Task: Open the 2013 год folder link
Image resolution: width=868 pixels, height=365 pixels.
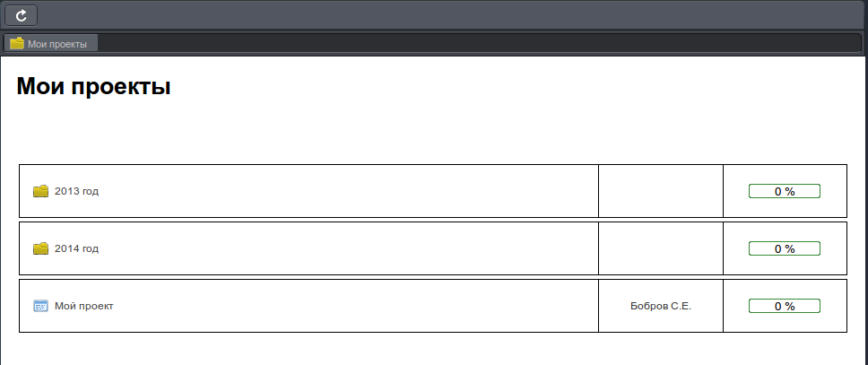Action: pyautogui.click(x=76, y=191)
